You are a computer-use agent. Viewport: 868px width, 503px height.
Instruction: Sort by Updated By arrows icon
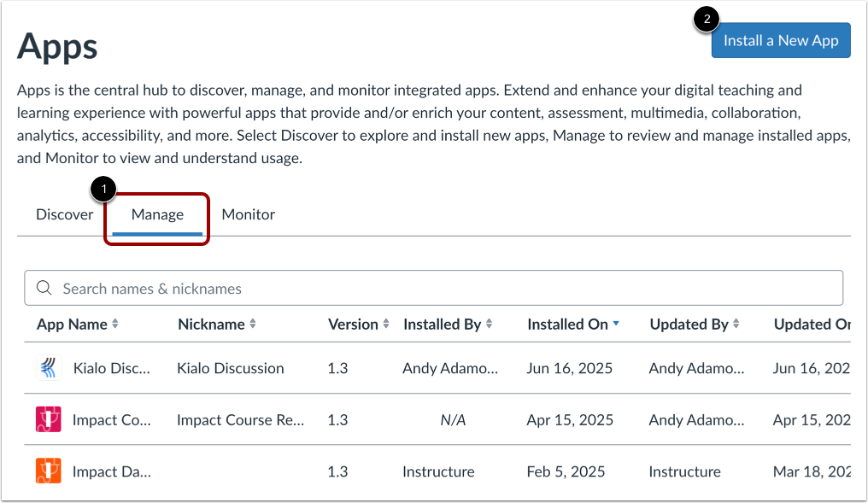[736, 325]
